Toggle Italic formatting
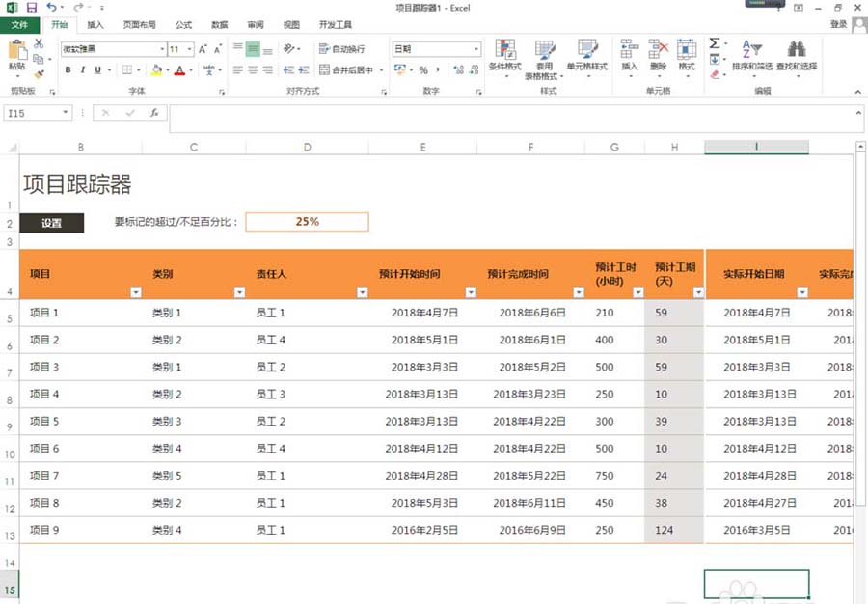Screen dimensions: 868x604 (x=83, y=69)
